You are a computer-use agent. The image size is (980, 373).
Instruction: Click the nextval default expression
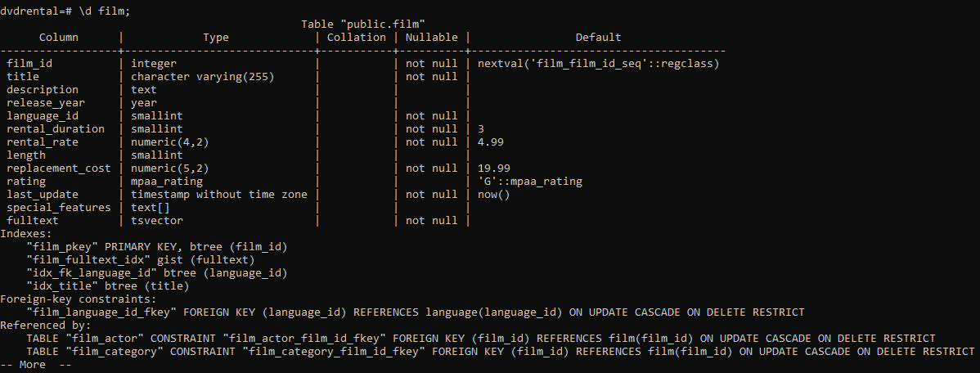pos(599,64)
